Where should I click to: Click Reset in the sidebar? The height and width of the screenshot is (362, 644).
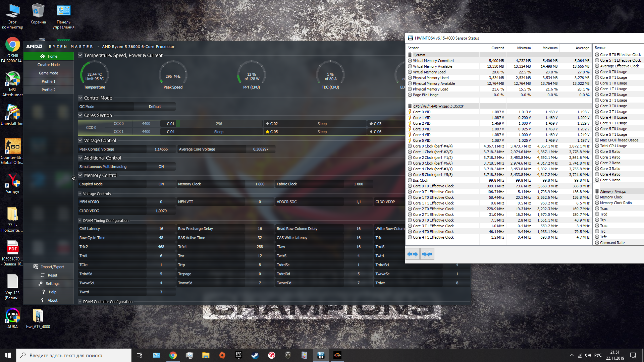[x=49, y=275]
